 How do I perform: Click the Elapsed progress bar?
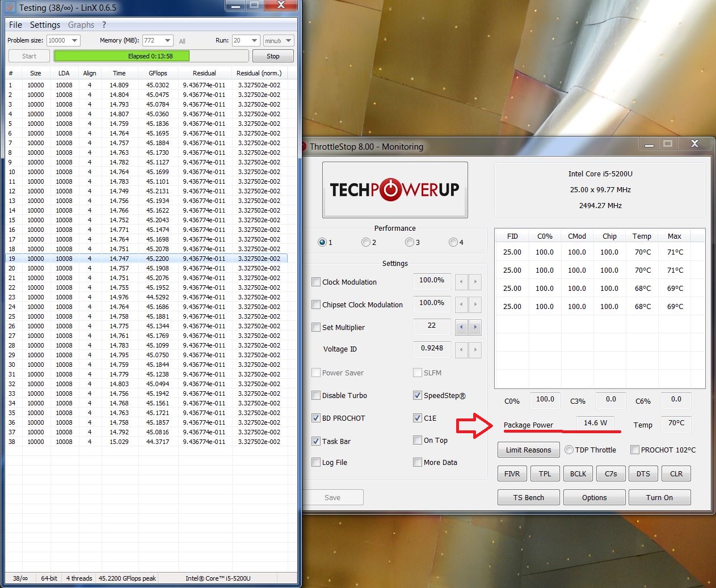pyautogui.click(x=151, y=56)
